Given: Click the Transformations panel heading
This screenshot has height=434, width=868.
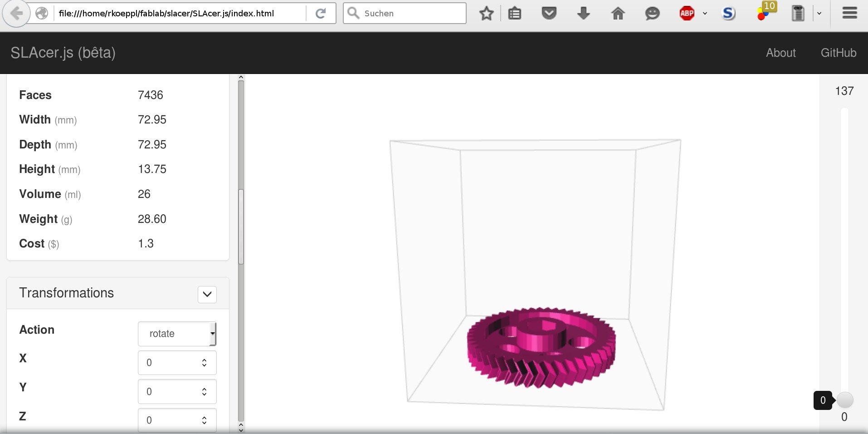Looking at the screenshot, I should click(x=67, y=293).
